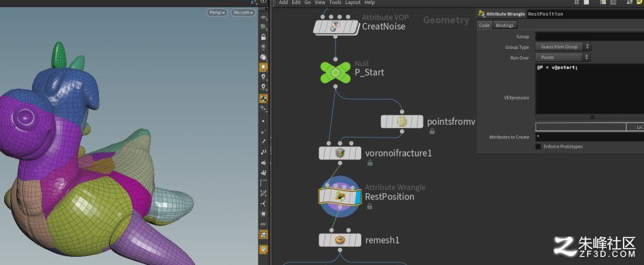Click the abc display option icon

[x=264, y=224]
